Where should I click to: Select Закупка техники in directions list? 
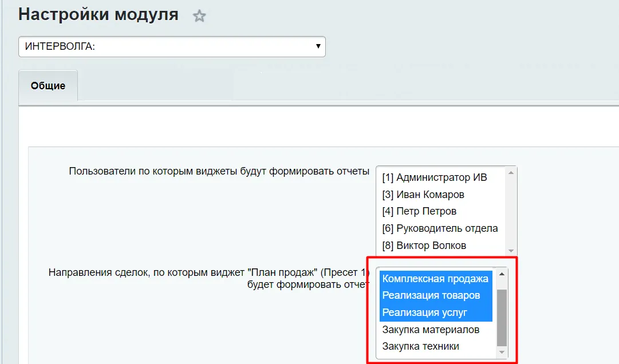click(420, 346)
